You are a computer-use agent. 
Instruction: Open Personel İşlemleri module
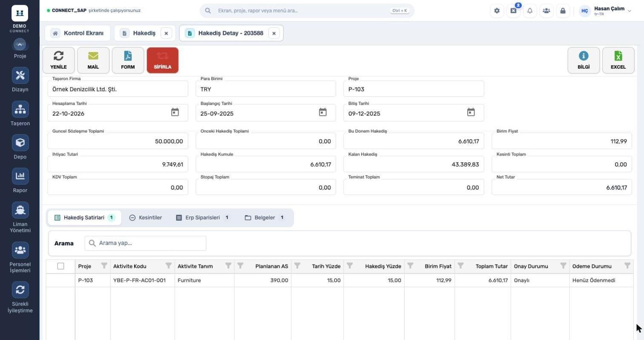coord(20,257)
